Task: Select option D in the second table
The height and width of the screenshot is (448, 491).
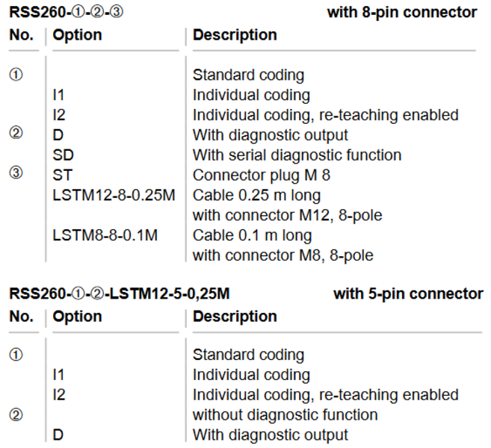Action: (58, 435)
